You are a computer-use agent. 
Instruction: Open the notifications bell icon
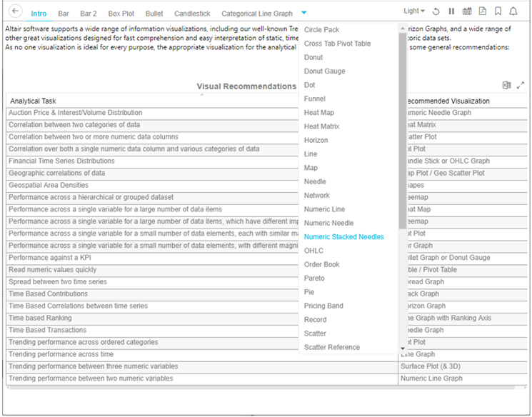tap(513, 12)
